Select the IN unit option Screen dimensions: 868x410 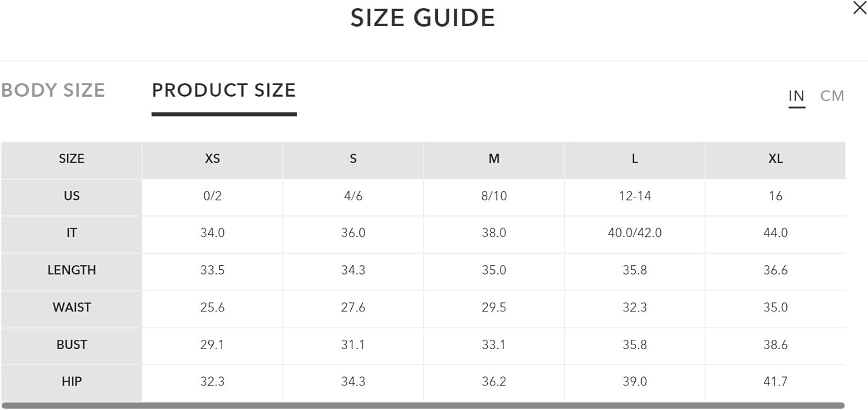coord(796,96)
